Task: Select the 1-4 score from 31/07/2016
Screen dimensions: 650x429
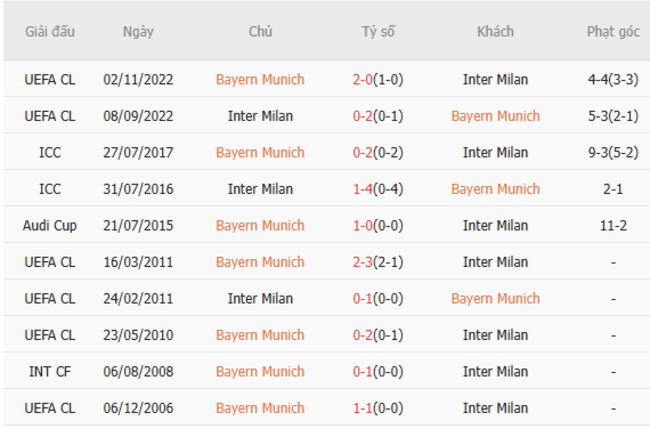Action: [x=366, y=189]
